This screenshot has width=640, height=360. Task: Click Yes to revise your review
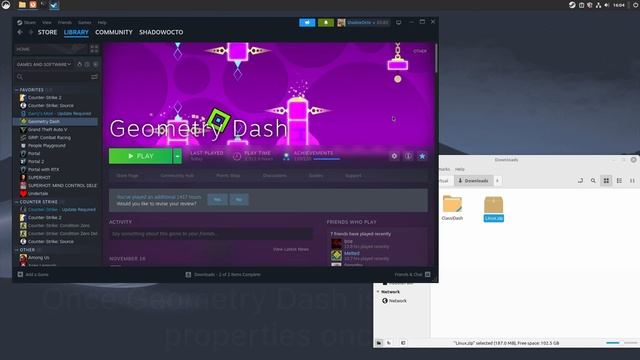click(x=217, y=200)
